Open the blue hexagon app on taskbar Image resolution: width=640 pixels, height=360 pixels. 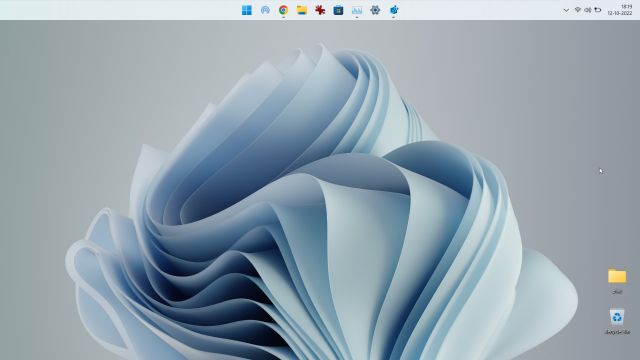[394, 10]
